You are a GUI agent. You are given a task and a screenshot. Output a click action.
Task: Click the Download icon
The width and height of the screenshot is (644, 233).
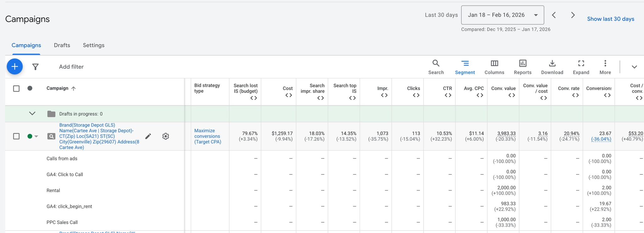click(x=552, y=67)
